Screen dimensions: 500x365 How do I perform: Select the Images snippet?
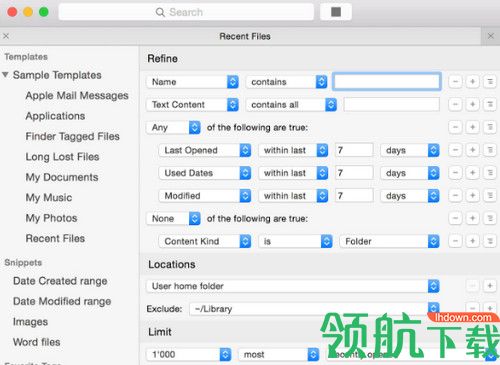click(x=30, y=322)
